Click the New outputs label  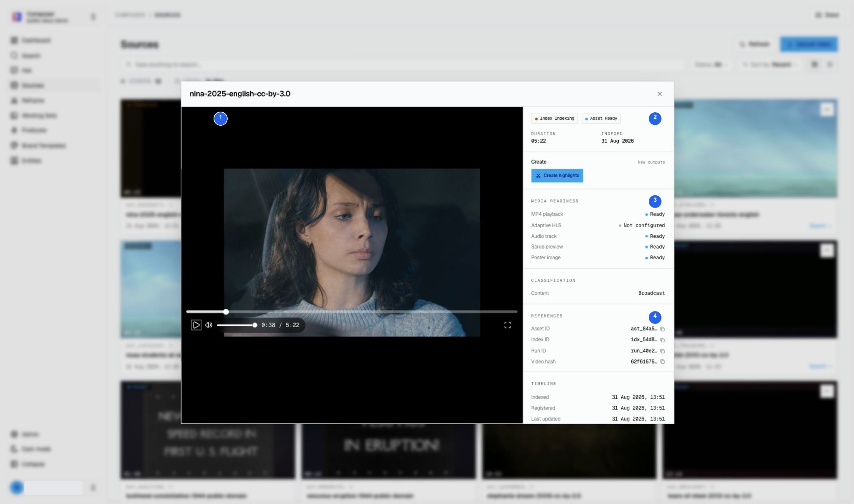(651, 162)
